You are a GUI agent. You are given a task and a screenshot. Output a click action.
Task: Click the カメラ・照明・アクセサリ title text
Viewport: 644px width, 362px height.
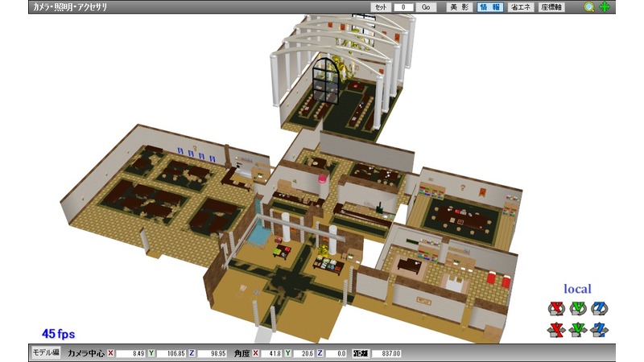coord(70,7)
